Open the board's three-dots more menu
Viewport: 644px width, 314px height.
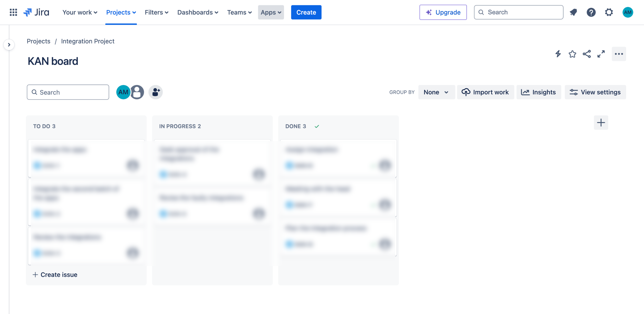click(619, 54)
